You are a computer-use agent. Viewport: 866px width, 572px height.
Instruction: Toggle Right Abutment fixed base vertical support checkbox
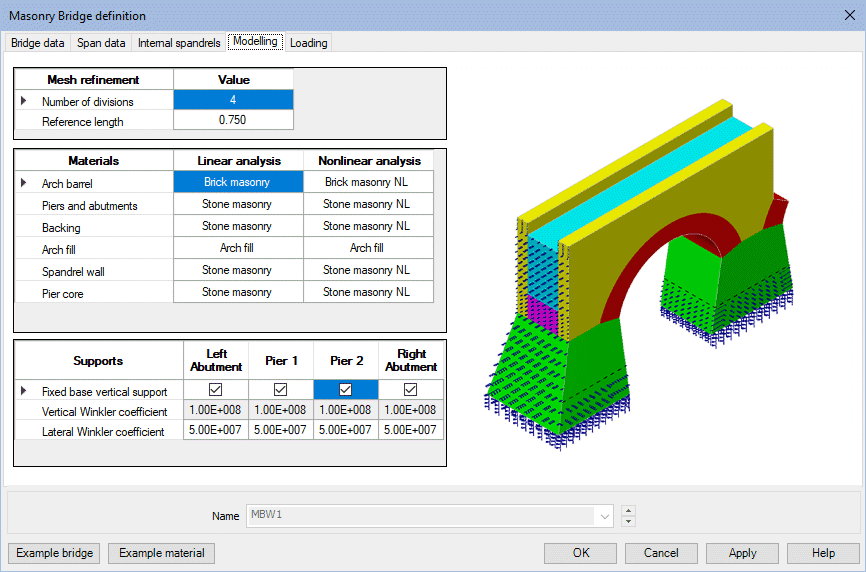pyautogui.click(x=410, y=390)
